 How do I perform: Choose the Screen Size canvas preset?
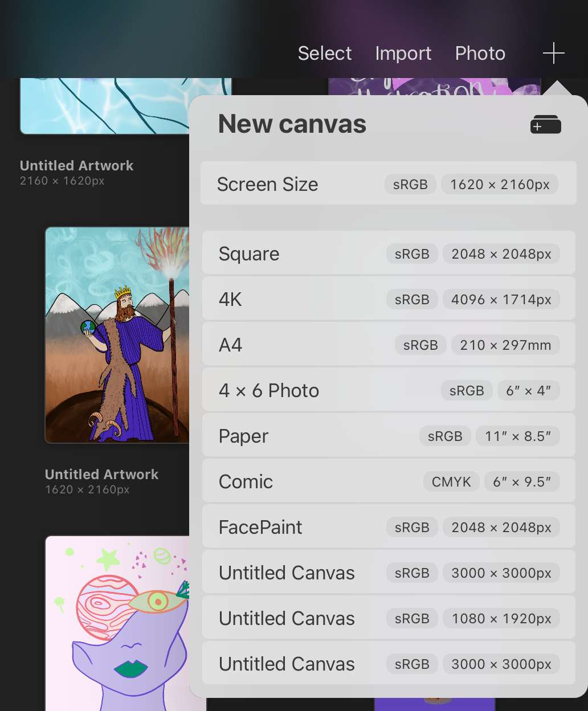point(268,183)
